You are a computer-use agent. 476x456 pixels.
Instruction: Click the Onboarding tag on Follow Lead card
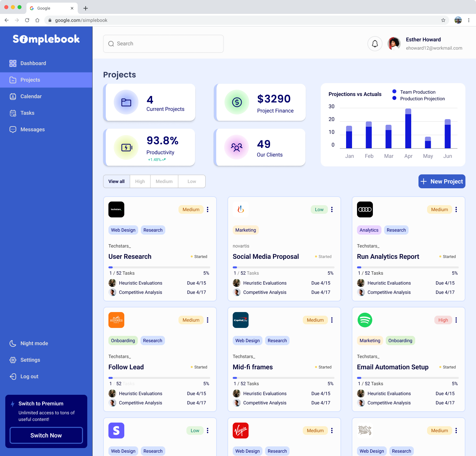(123, 341)
